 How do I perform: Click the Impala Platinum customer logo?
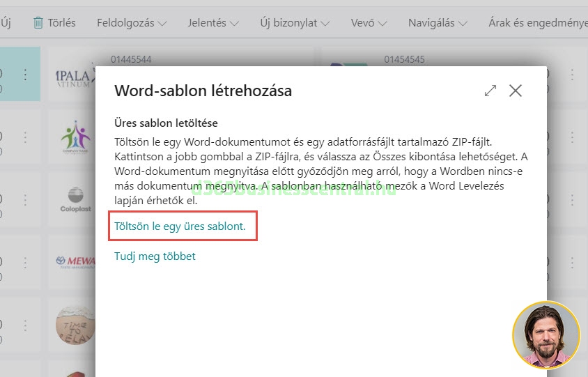point(75,75)
